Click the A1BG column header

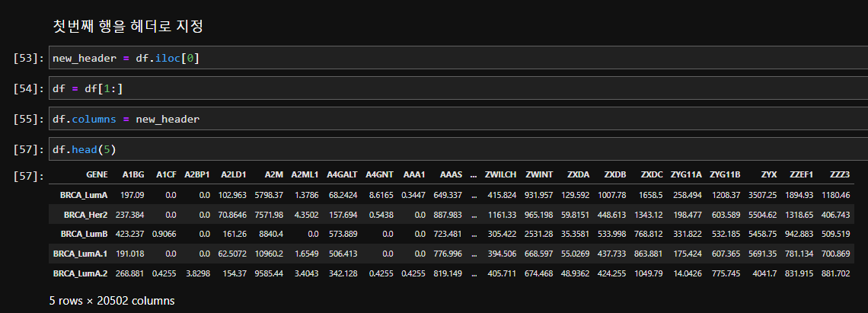click(x=133, y=174)
